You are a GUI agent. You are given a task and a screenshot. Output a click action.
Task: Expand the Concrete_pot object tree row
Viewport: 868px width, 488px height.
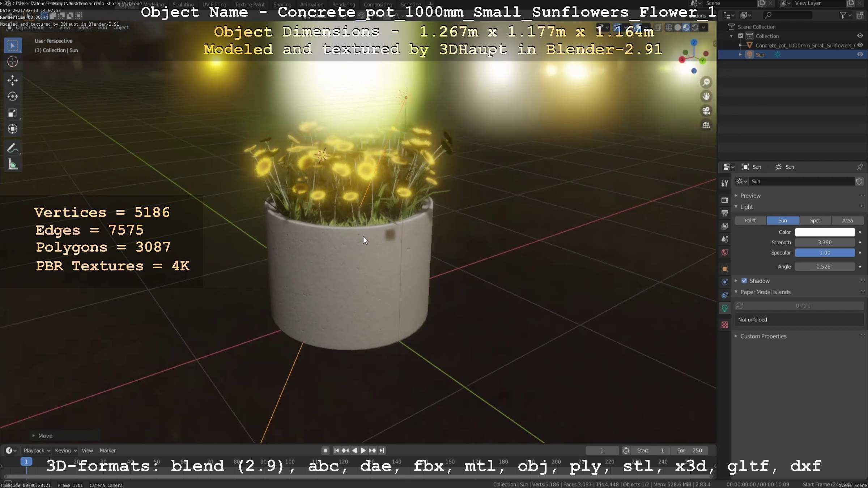pos(740,46)
